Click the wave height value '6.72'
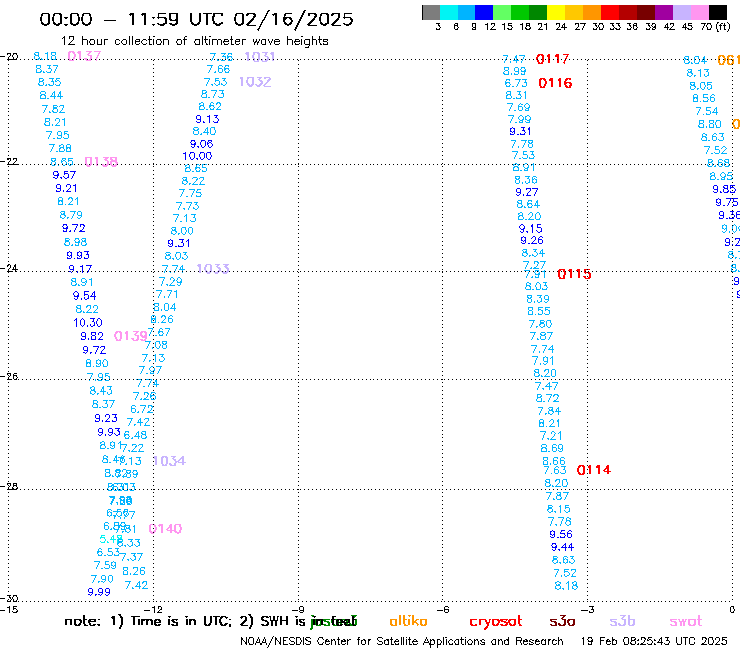This screenshot has height=650, width=740. click(142, 409)
